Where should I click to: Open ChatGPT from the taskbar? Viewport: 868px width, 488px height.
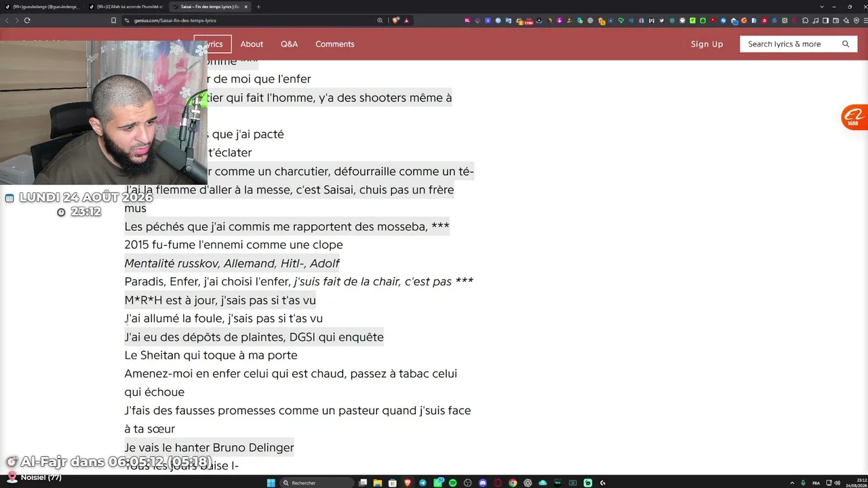coord(528,483)
